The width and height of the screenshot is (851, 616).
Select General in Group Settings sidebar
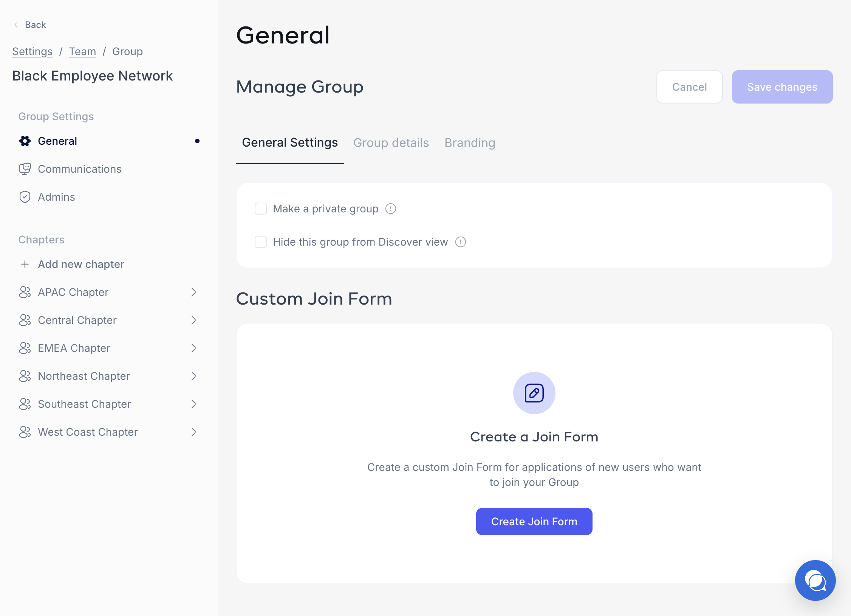(109, 141)
